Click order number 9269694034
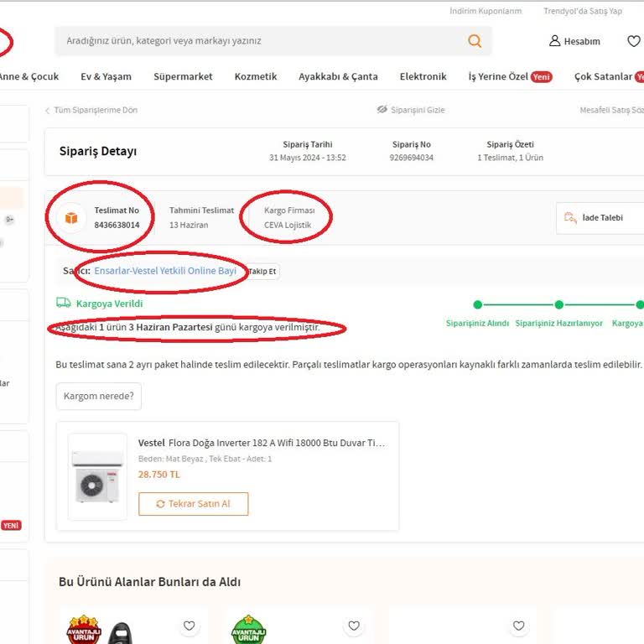 (412, 158)
